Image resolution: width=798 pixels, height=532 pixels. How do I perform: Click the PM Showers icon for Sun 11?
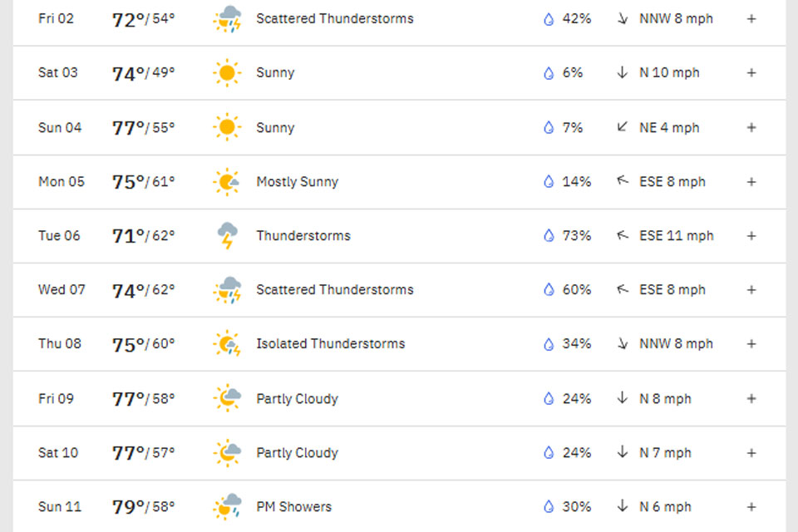[227, 506]
